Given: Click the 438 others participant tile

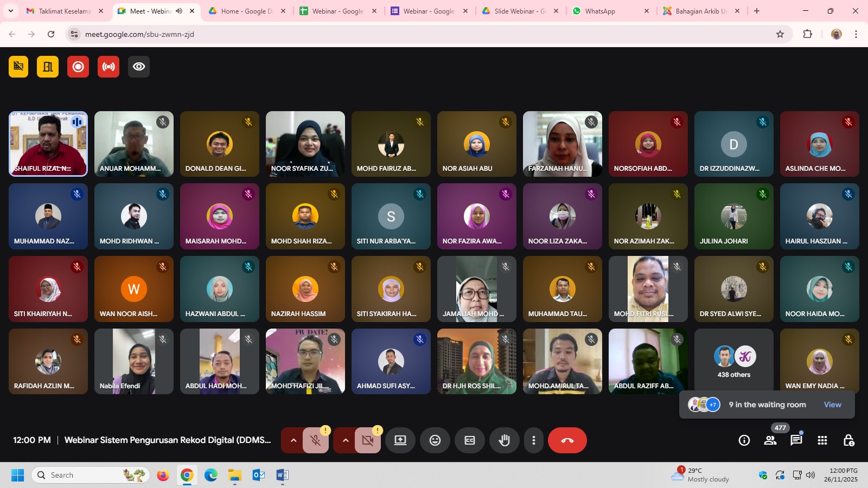Looking at the screenshot, I should point(733,361).
